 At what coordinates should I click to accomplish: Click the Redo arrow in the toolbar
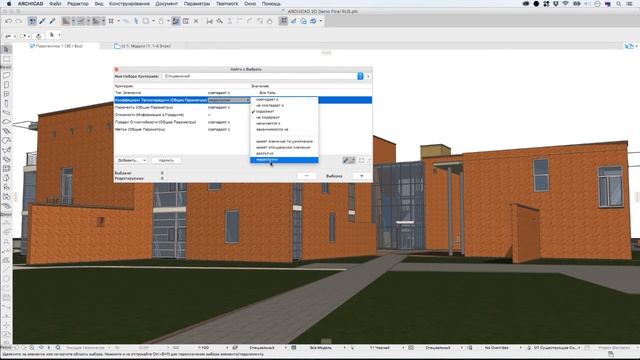(18, 21)
